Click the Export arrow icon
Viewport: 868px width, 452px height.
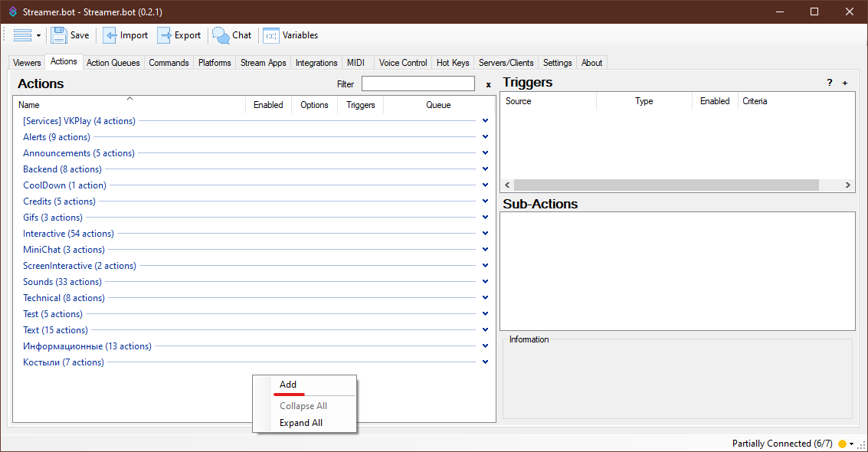pyautogui.click(x=164, y=35)
